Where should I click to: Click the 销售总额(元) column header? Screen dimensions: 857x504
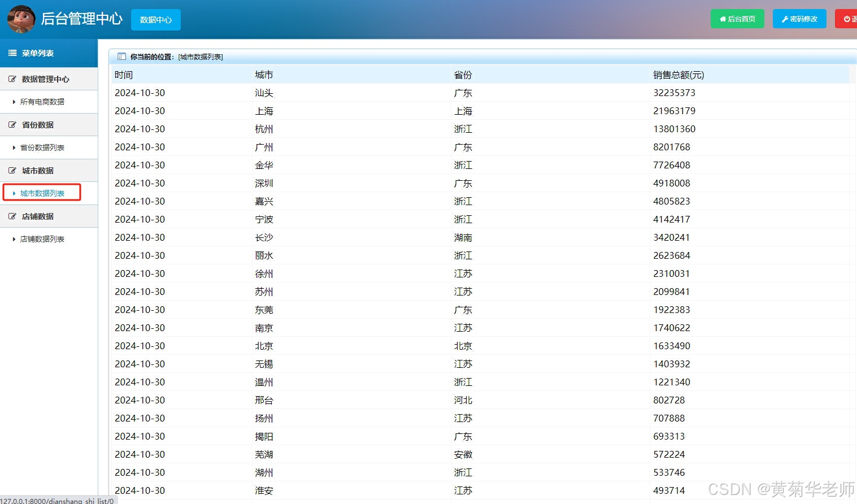click(x=678, y=75)
